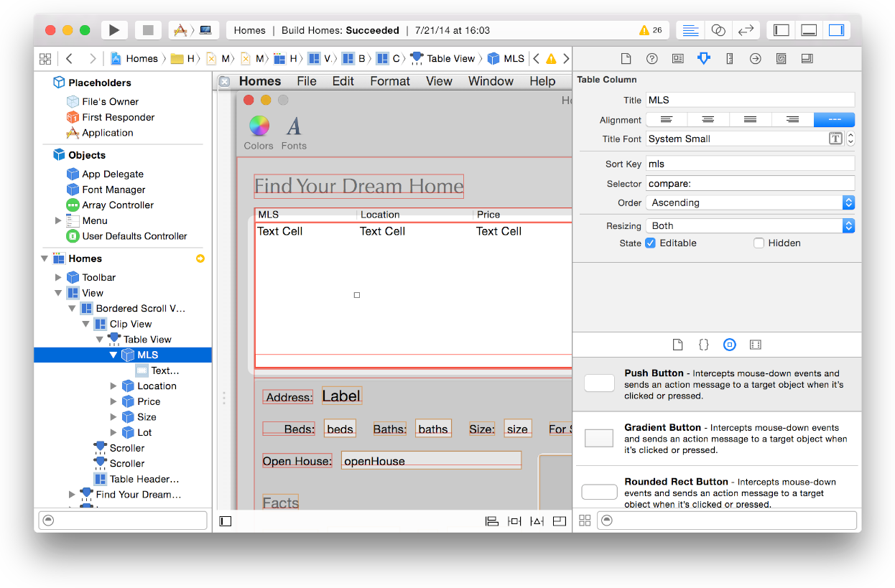Image resolution: width=895 pixels, height=588 pixels.
Task: Open the File inspector
Action: [626, 58]
